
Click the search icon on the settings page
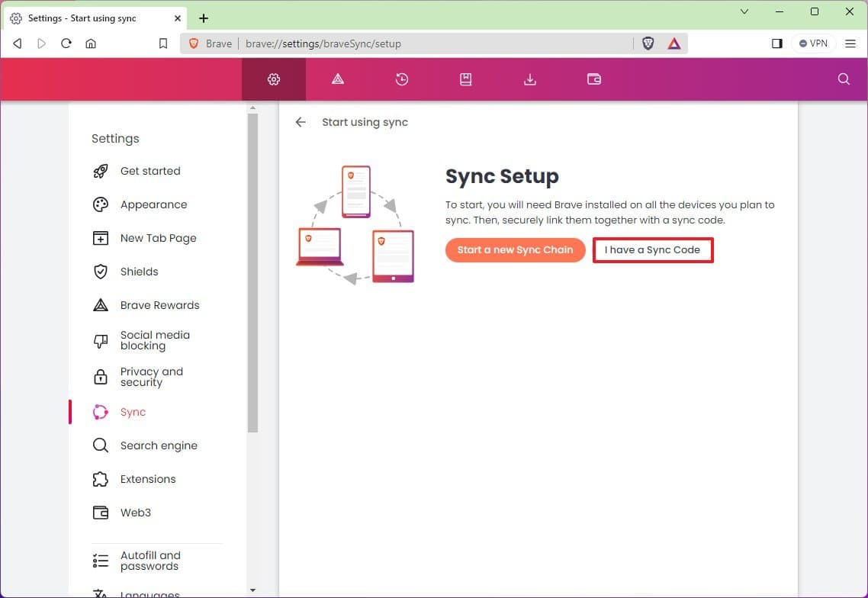[843, 79]
